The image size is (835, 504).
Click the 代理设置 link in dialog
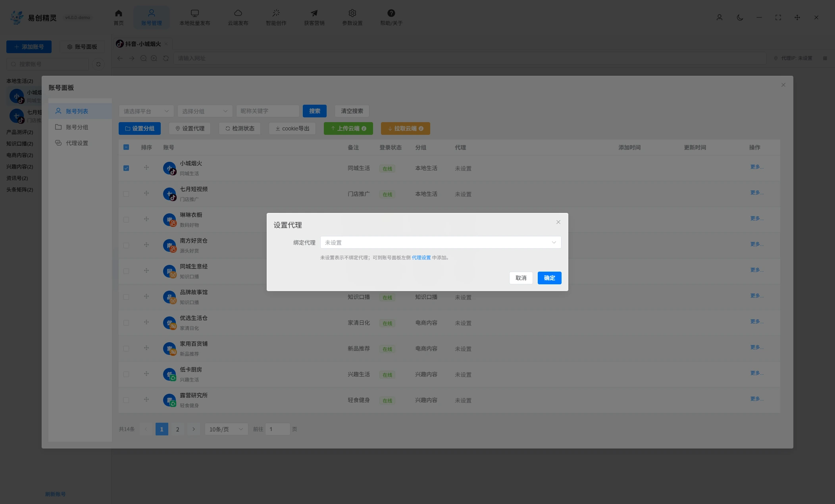(421, 258)
